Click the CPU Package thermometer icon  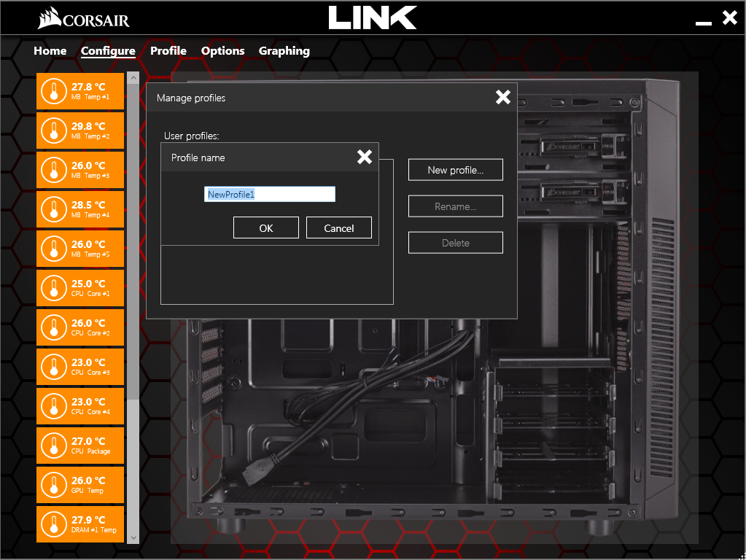[54, 446]
